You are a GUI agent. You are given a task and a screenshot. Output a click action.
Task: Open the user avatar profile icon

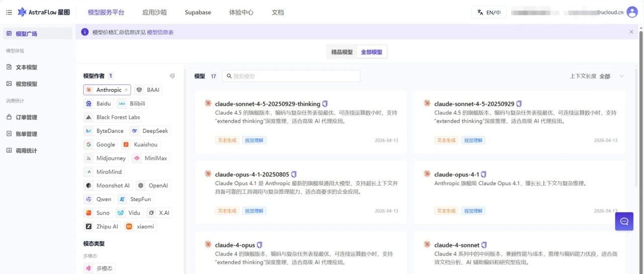[x=632, y=12]
